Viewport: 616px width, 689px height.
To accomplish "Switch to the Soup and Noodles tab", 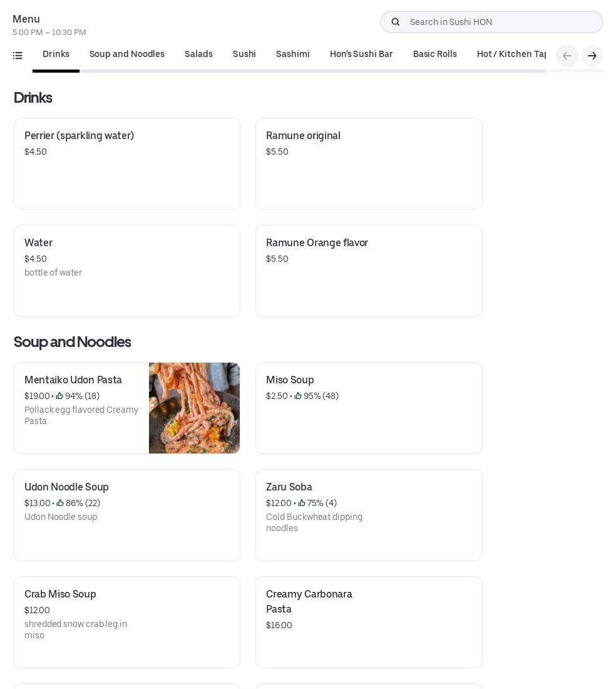I will [127, 54].
